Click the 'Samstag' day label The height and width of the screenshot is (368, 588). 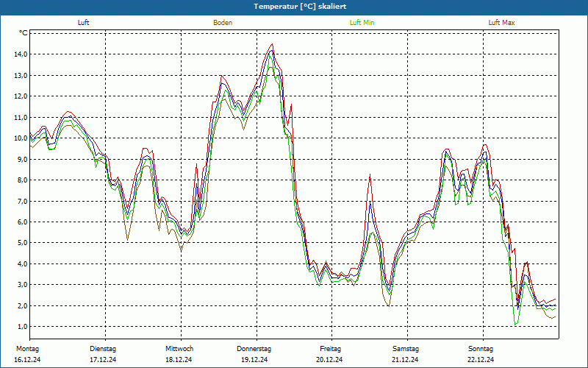coord(406,349)
